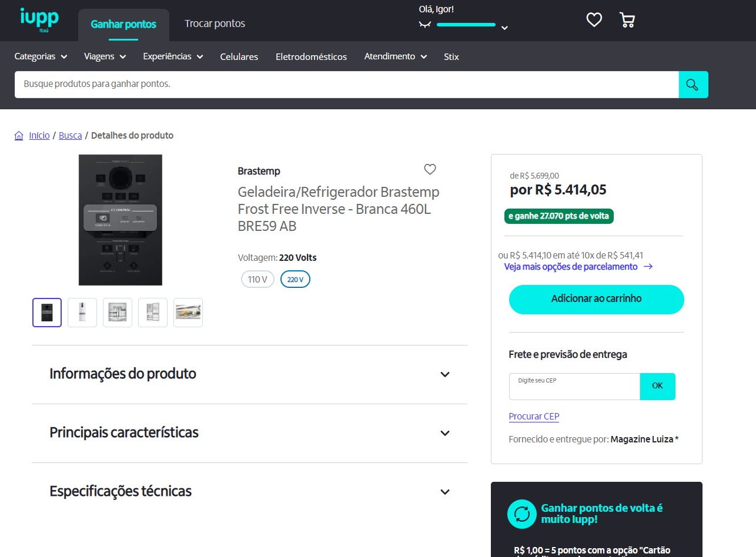Open the Viagens dropdown menu
The height and width of the screenshot is (557, 756).
[x=105, y=56]
